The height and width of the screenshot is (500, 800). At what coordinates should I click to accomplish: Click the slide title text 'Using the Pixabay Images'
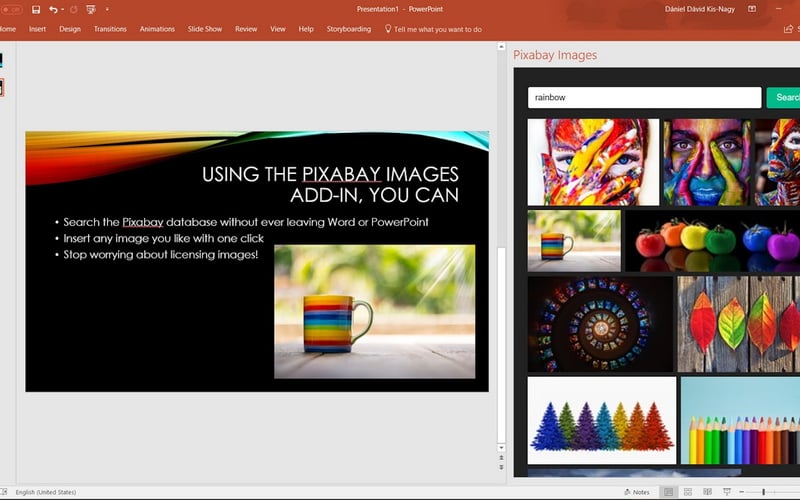(330, 174)
